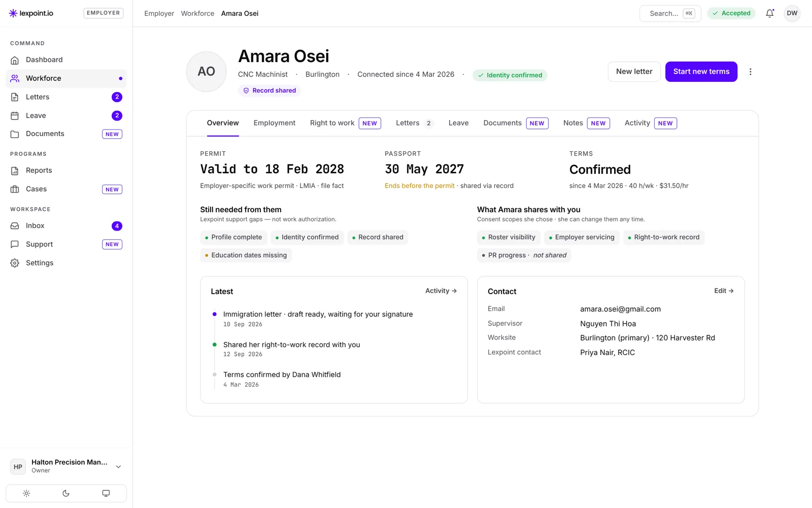The height and width of the screenshot is (508, 812).
Task: Select system theme monitor icon
Action: 106,493
